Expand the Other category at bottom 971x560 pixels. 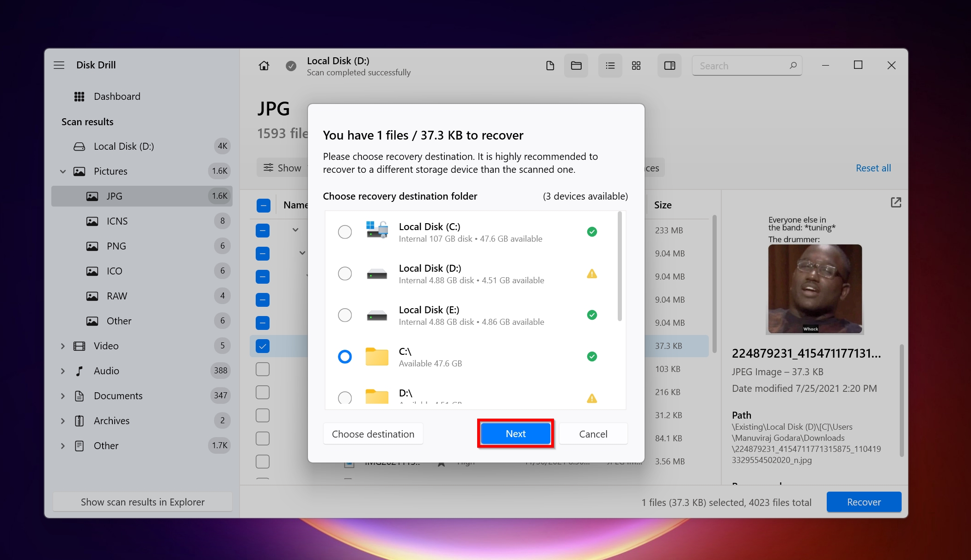(x=63, y=446)
